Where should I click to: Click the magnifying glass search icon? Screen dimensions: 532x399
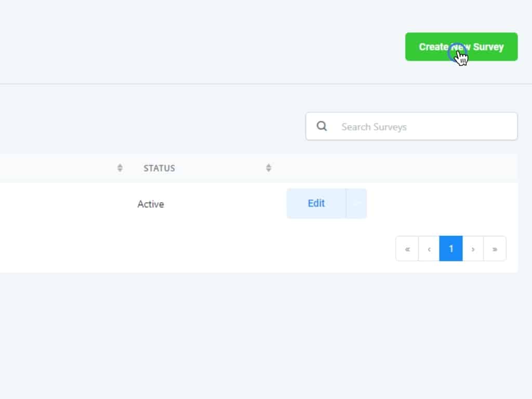(x=322, y=126)
